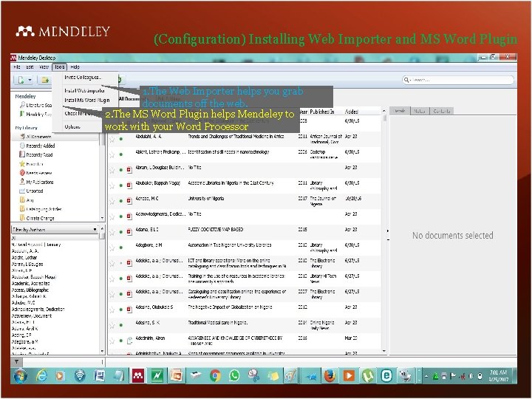The image size is (532, 399).
Task: Collapse the details panel with side arrow
Action: 388,231
